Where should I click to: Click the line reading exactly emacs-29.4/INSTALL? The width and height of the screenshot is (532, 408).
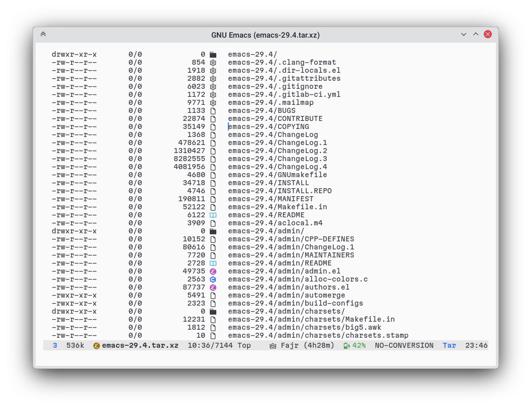click(269, 183)
